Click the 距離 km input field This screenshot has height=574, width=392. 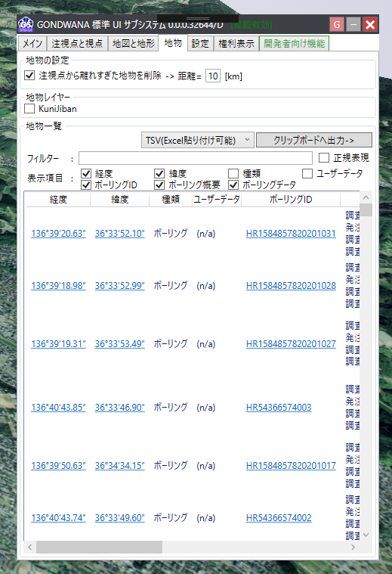213,76
